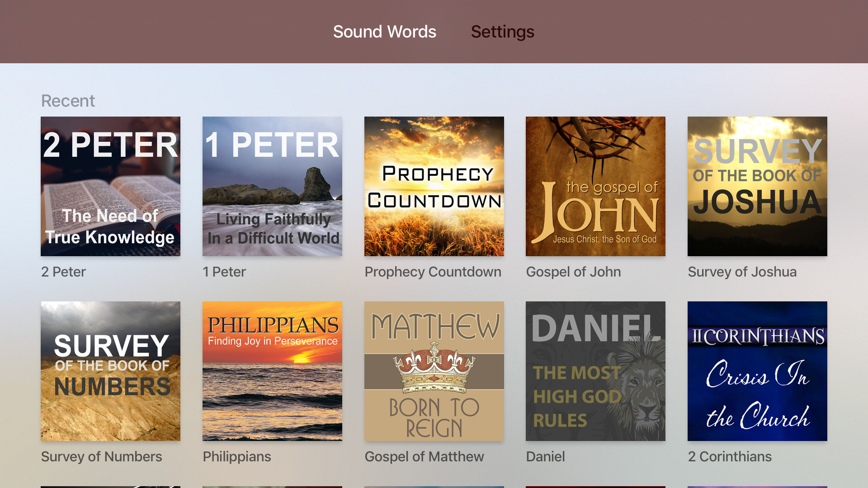868x488 pixels.
Task: Click the 'Gospel of Matthew' title text
Action: click(x=424, y=457)
